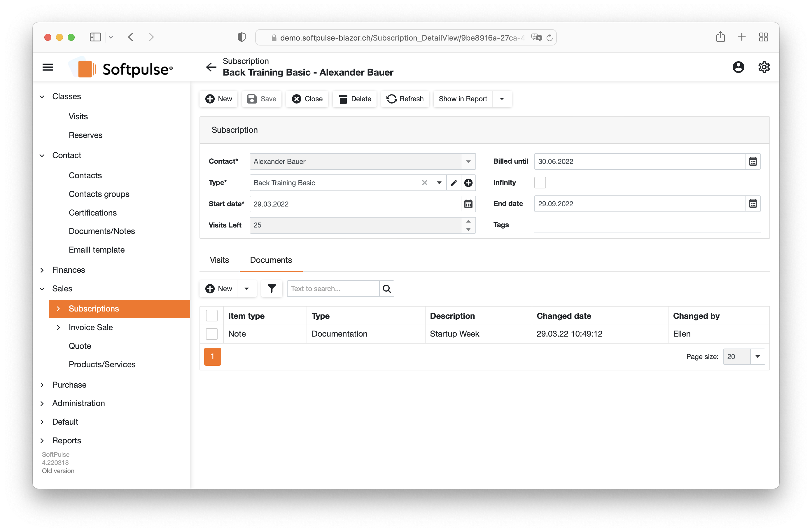Click the Softpulse logo
Image resolution: width=812 pixels, height=532 pixels.
click(121, 68)
